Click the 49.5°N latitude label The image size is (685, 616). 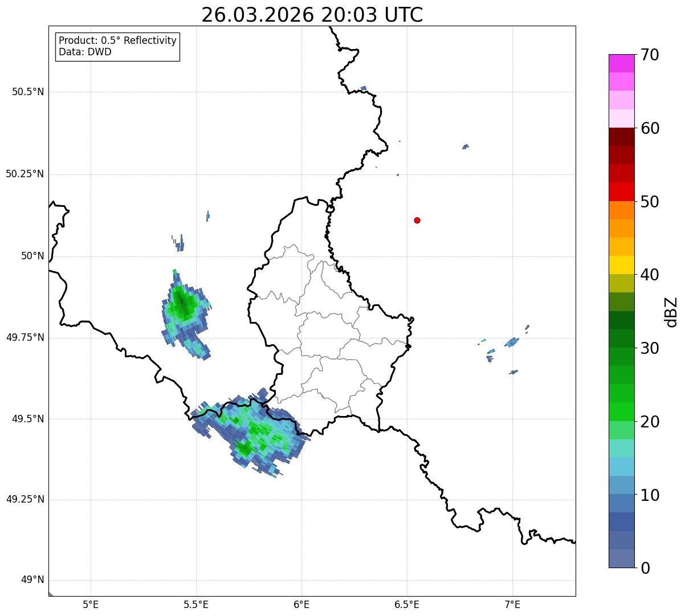[x=28, y=419]
